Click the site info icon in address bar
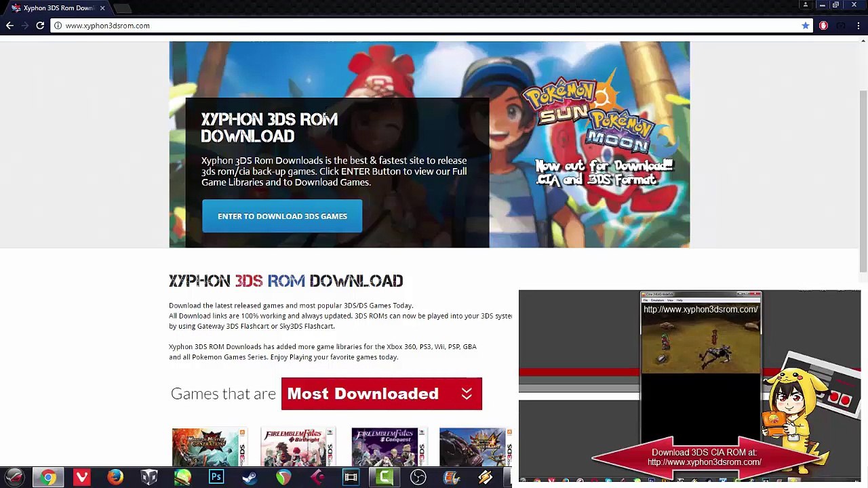This screenshot has width=868, height=488. [x=58, y=26]
